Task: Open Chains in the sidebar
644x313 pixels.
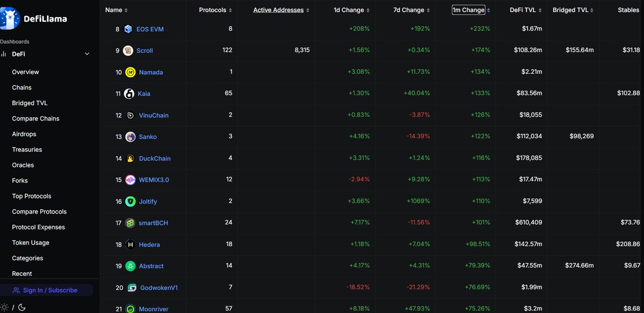Action: 22,88
